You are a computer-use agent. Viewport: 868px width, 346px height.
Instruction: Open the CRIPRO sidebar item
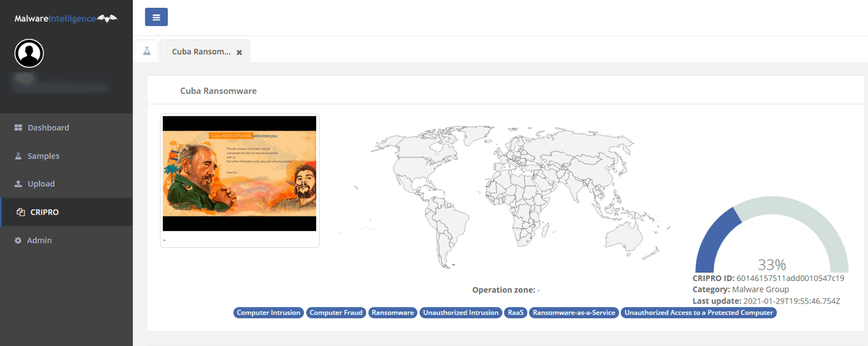coord(67,212)
